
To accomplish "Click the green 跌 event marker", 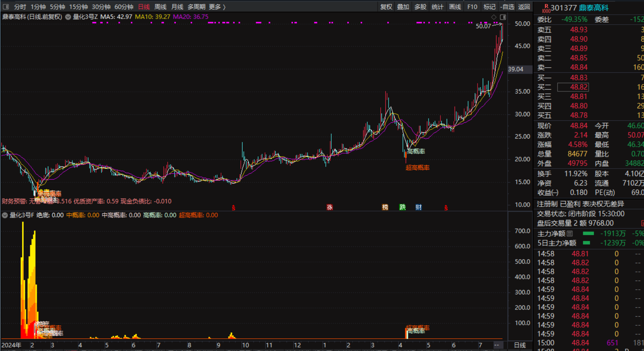I will point(402,207).
